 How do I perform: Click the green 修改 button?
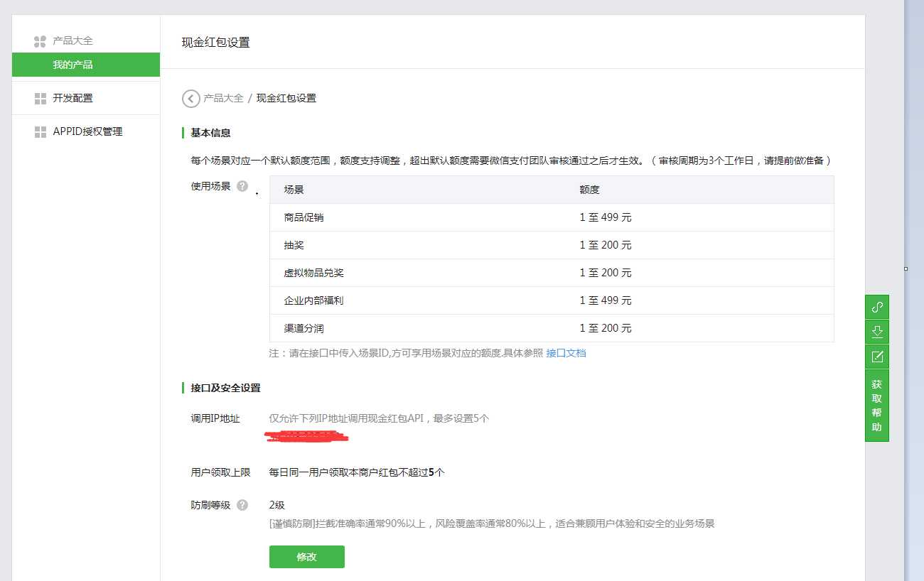[x=307, y=557]
